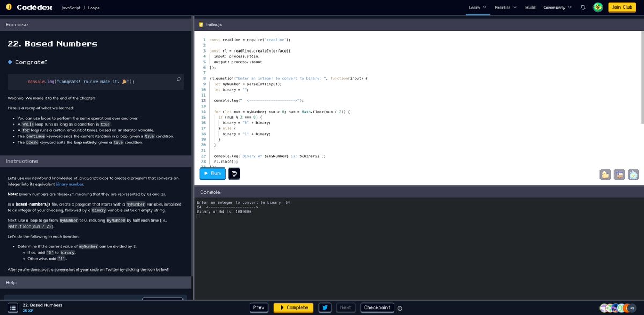The height and width of the screenshot is (315, 644).
Task: Copy the Congrats code snippet
Action: pyautogui.click(x=178, y=78)
